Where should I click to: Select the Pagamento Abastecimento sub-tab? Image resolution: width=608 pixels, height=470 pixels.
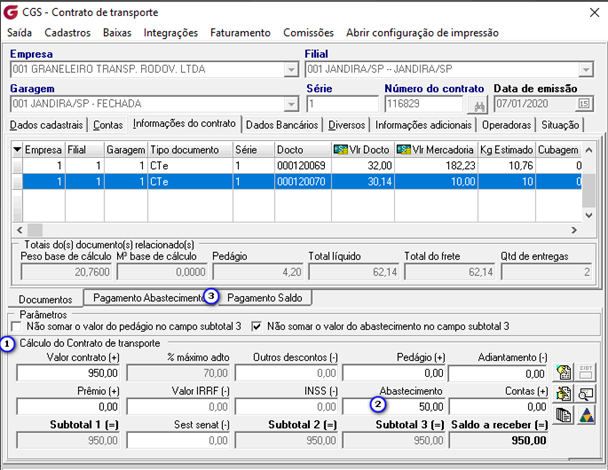[149, 298]
